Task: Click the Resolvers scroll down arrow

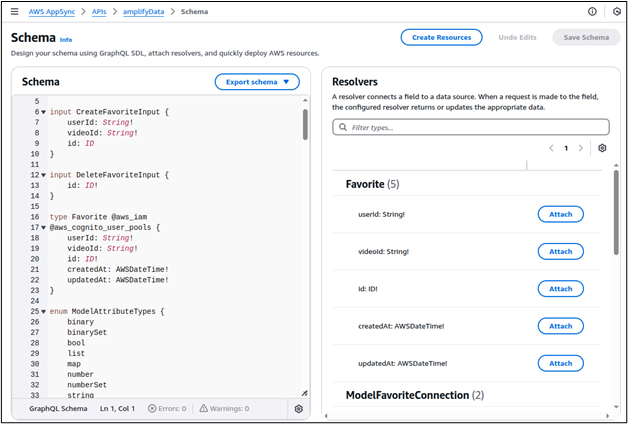Action: click(616, 407)
